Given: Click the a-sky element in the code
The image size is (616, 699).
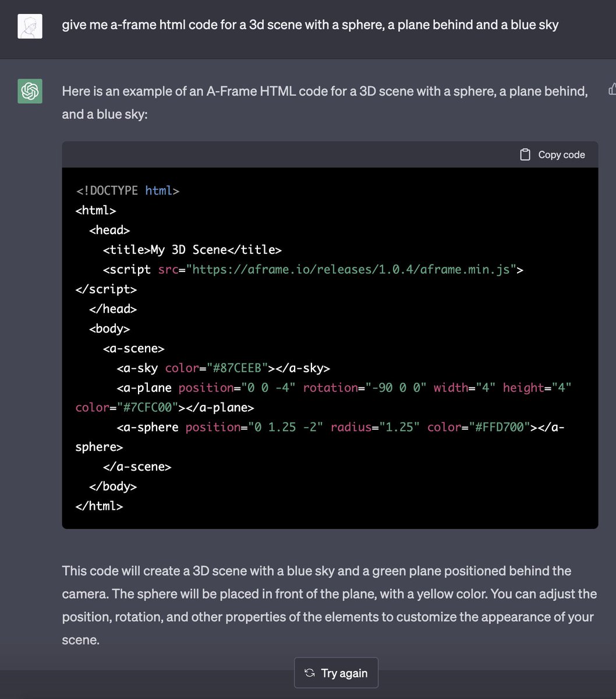Looking at the screenshot, I should (x=137, y=368).
